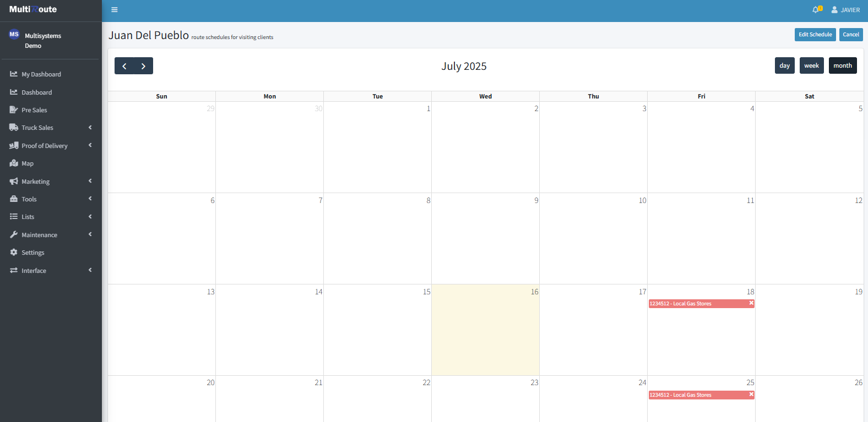Select the month view button

click(x=842, y=65)
